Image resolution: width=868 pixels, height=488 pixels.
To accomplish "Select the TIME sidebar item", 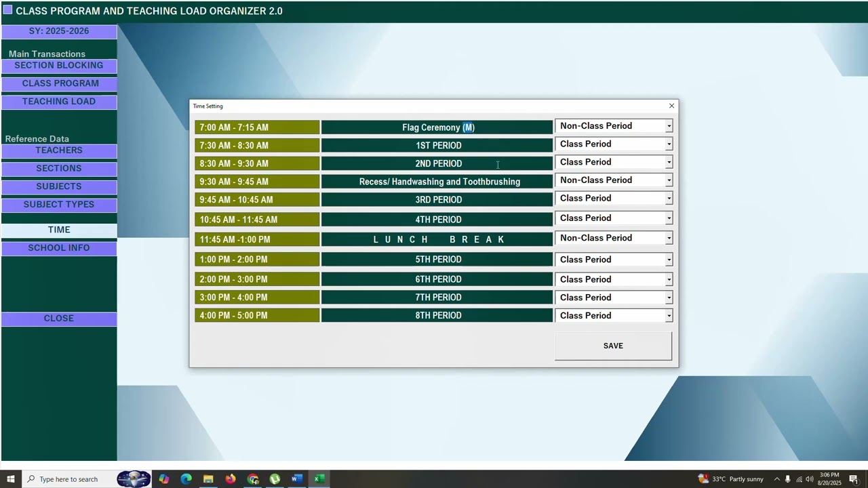I will point(59,230).
